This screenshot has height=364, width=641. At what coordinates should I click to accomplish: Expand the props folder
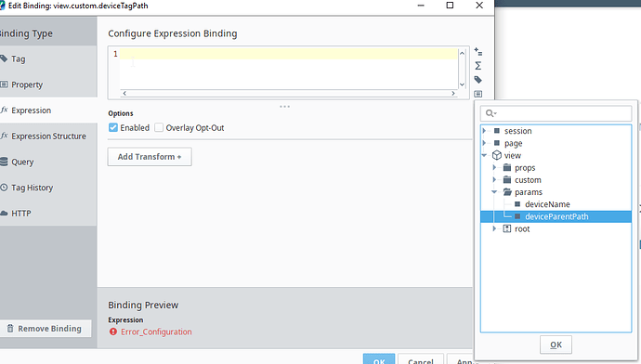(x=494, y=167)
